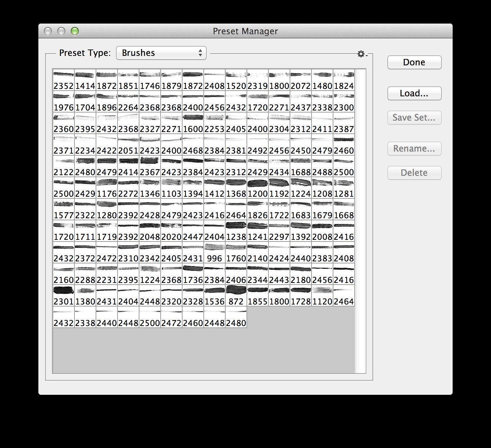Viewport: 491px width, 448px height.
Task: Select brush preset 1668
Action: tap(344, 210)
